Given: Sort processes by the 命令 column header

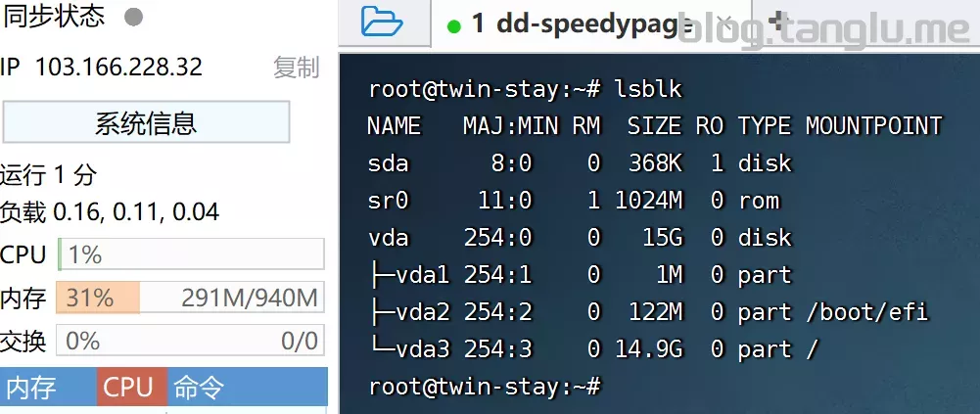Looking at the screenshot, I should point(199,388).
